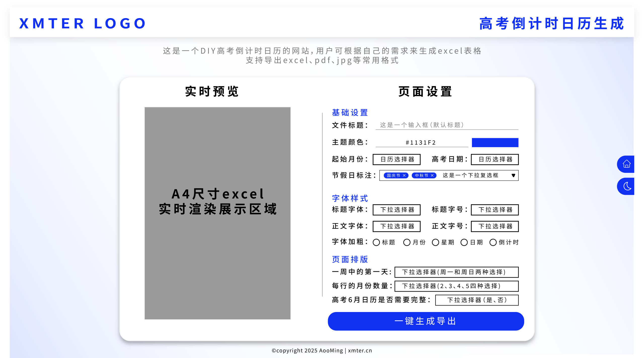Screen dimensions: 644x358
Task: Select the 倒计时 bold radio option
Action: [x=493, y=242]
